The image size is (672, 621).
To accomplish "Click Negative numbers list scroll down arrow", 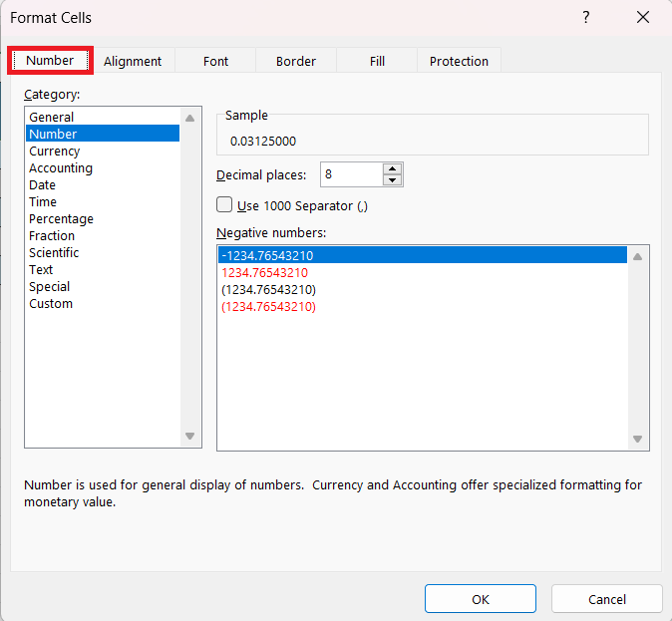I will pyautogui.click(x=638, y=439).
